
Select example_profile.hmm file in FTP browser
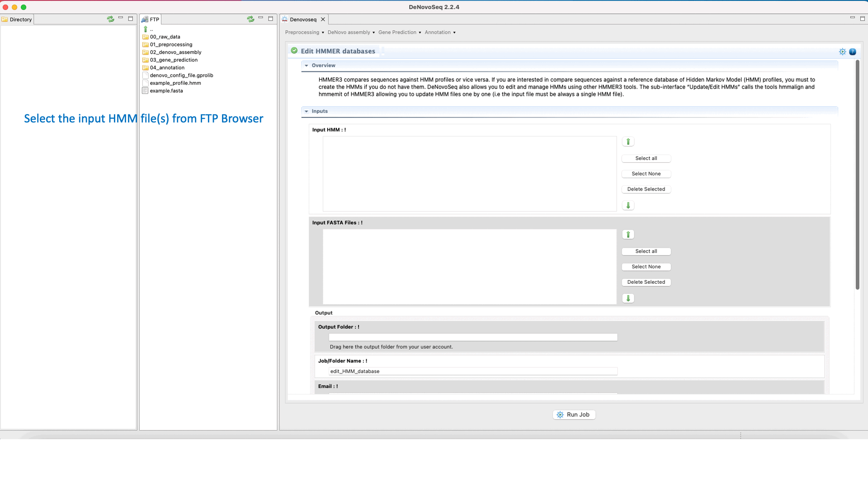point(175,83)
